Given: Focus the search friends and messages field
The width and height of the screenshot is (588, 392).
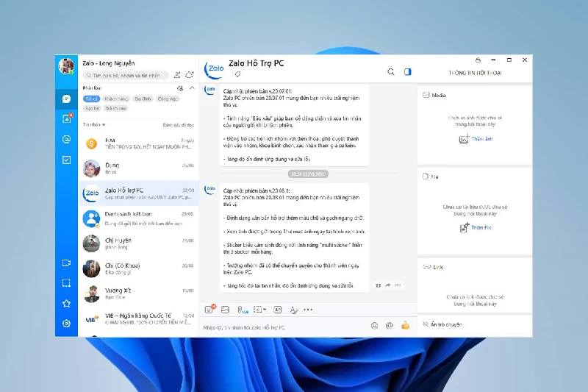Looking at the screenshot, I should tap(126, 76).
